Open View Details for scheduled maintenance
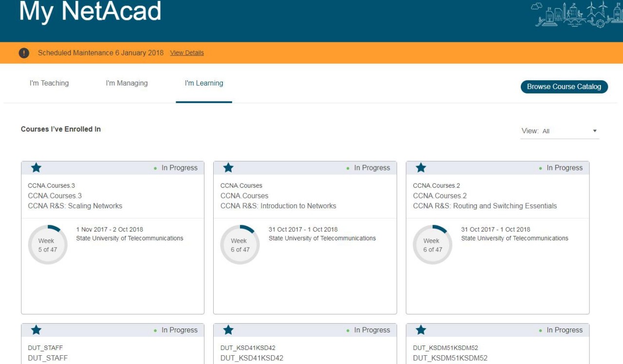Image resolution: width=623 pixels, height=364 pixels. [x=187, y=53]
